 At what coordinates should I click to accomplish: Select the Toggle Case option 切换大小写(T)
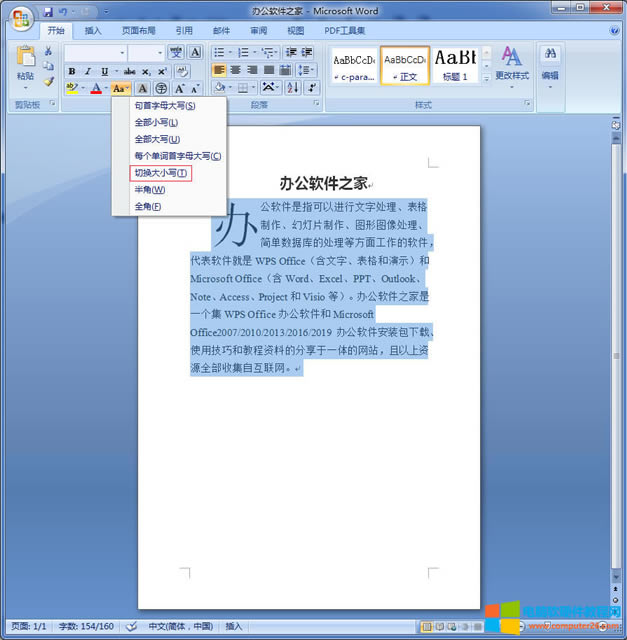(161, 173)
